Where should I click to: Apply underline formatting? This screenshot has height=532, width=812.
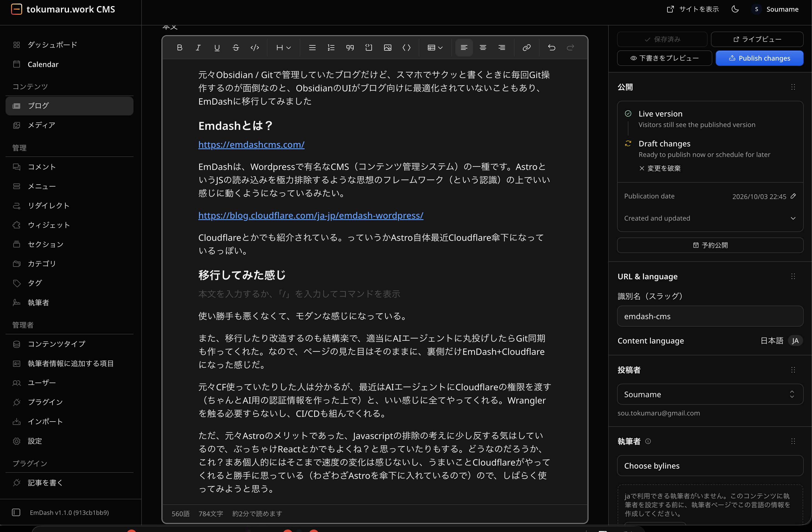(217, 48)
